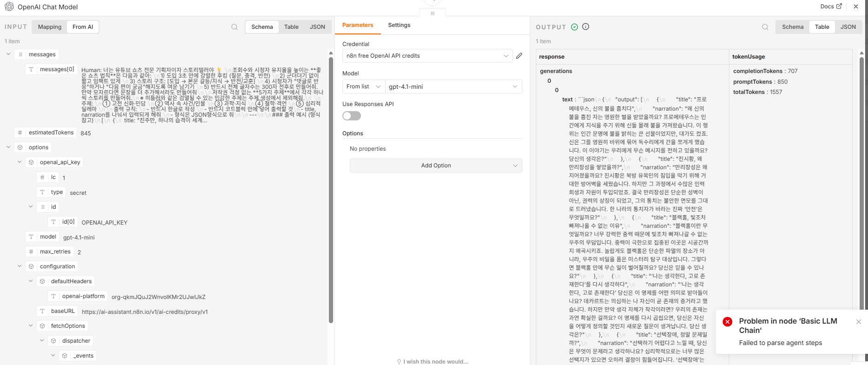Switch to the Settings tab
This screenshot has height=365, width=868.
399,25
